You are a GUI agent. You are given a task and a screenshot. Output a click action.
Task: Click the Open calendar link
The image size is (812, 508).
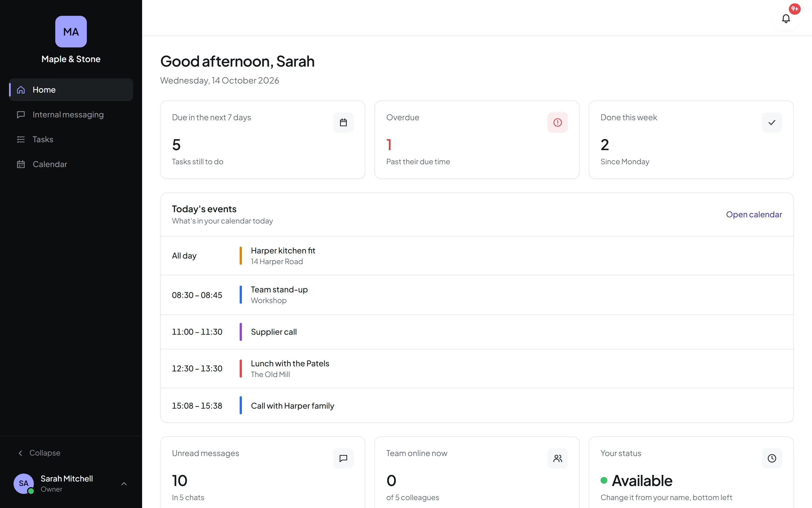coord(754,214)
